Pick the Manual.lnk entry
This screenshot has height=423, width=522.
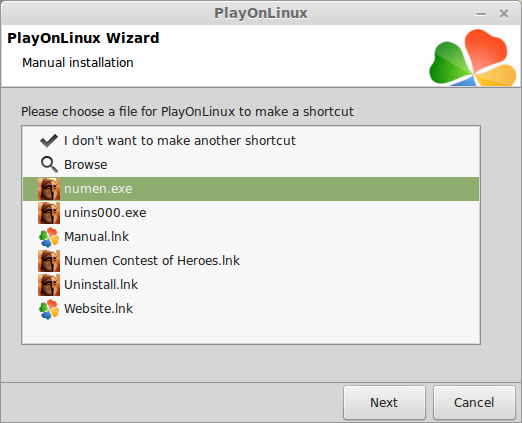[251, 237]
